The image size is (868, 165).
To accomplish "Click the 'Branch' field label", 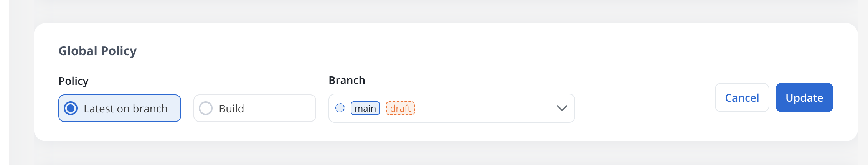I will tap(347, 80).
